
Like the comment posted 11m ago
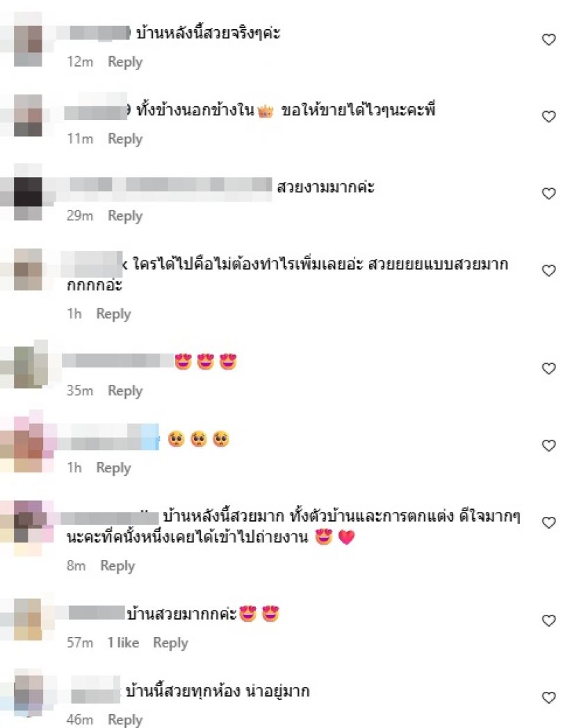pyautogui.click(x=548, y=117)
